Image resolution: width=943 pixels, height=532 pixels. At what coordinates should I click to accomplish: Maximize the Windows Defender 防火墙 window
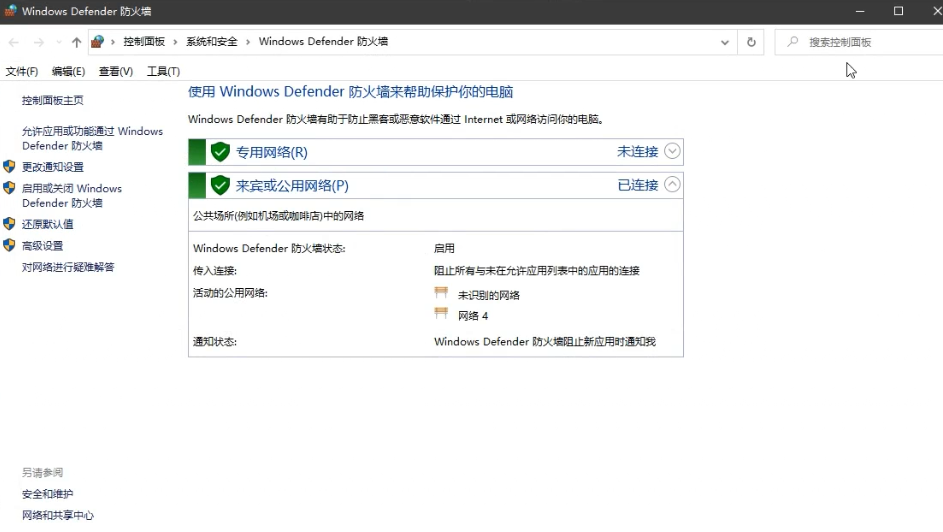(x=898, y=11)
